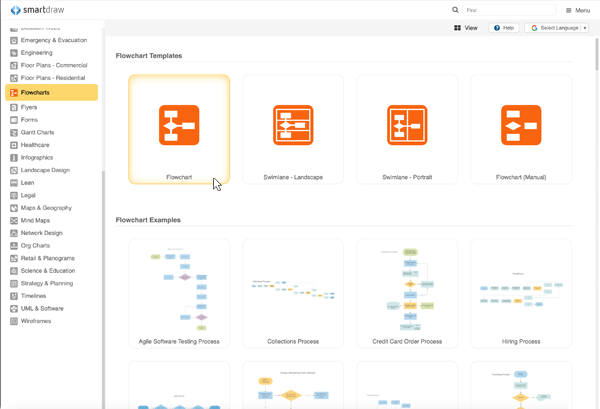Click the Gantt Charts category icon
This screenshot has height=409, width=600.
tap(14, 133)
